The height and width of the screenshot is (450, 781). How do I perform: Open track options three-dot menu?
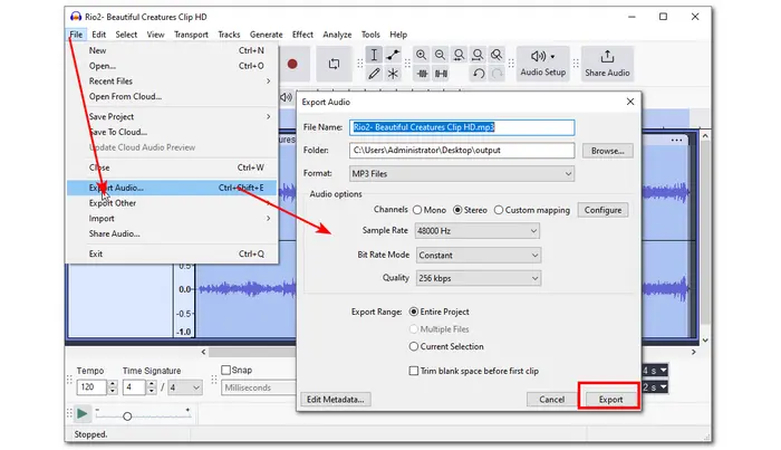pyautogui.click(x=676, y=140)
